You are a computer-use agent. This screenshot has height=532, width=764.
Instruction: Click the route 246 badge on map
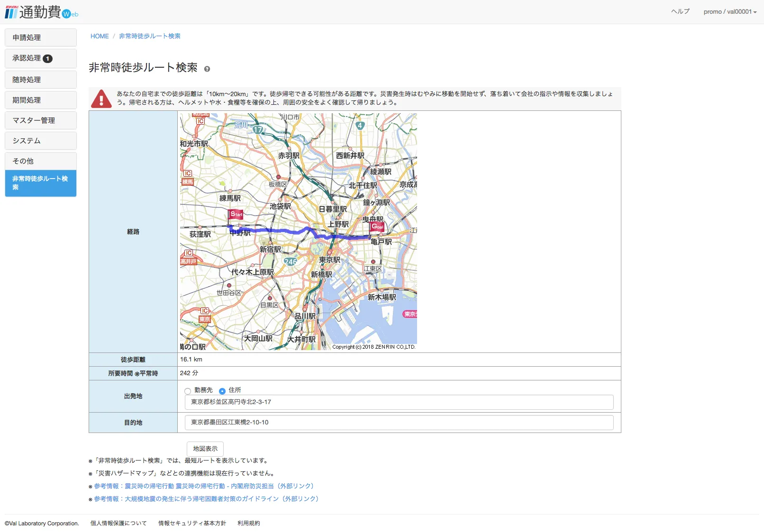click(x=290, y=261)
